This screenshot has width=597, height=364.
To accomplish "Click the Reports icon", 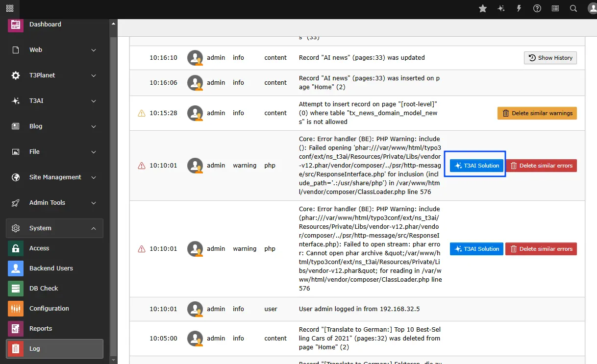I will [16, 329].
